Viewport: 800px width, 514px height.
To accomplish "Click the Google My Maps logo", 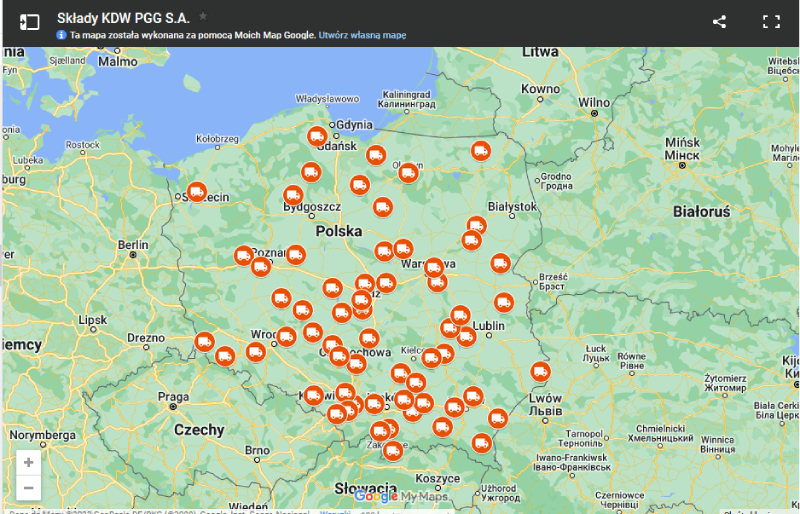I will [x=401, y=496].
